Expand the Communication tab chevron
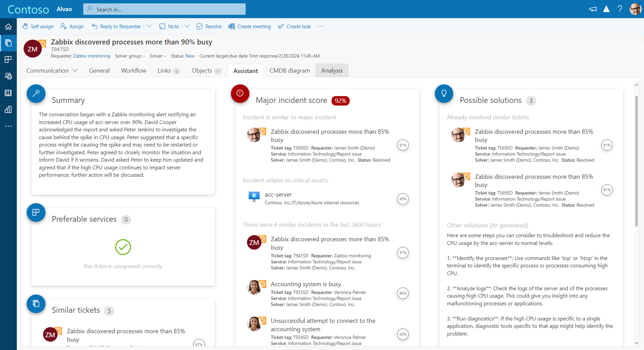 tap(75, 70)
